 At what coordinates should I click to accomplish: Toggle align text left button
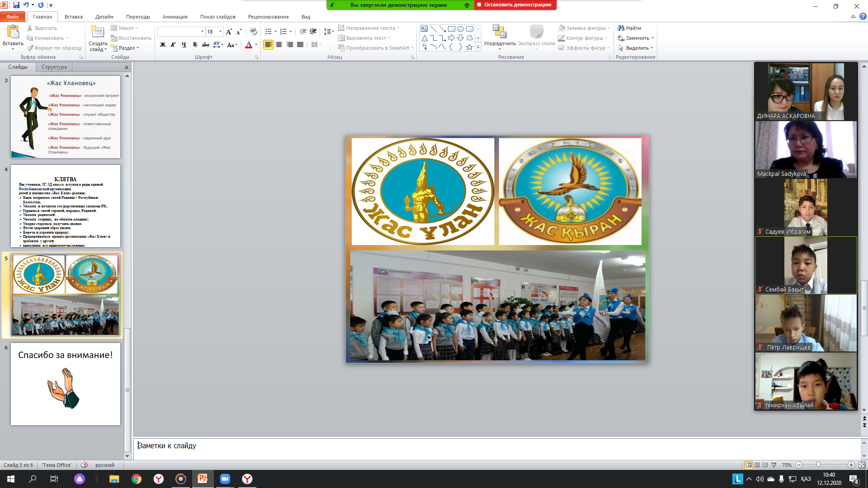[268, 45]
